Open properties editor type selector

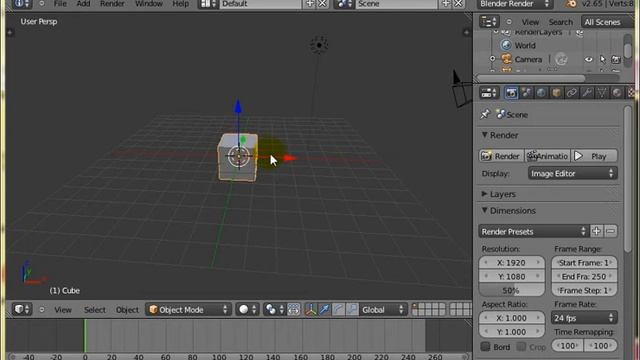point(489,93)
